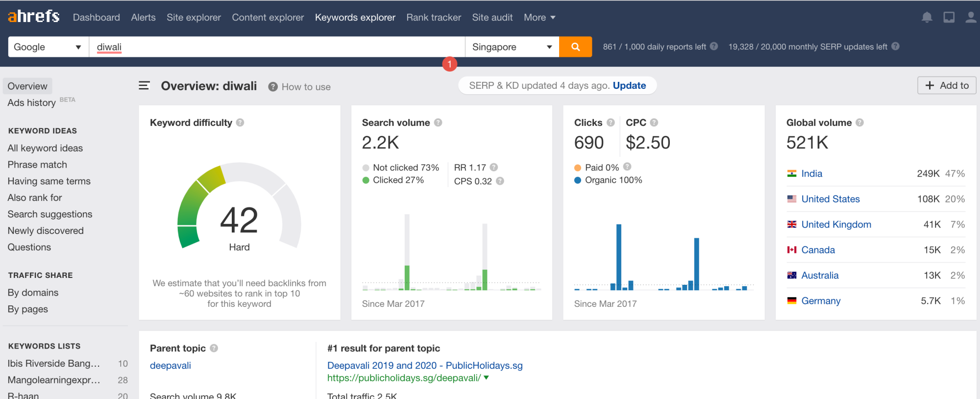The width and height of the screenshot is (980, 399).
Task: Click help icon next to Keyword difficulty
Action: (240, 123)
